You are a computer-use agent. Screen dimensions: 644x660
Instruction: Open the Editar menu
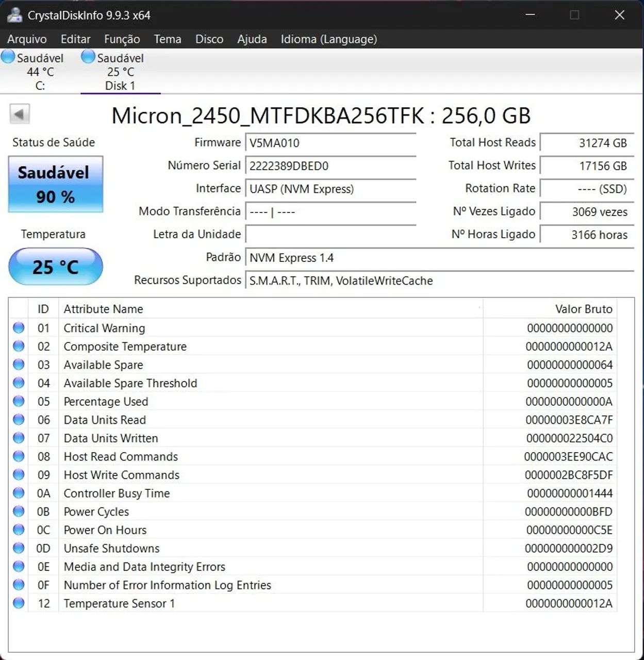pos(75,39)
